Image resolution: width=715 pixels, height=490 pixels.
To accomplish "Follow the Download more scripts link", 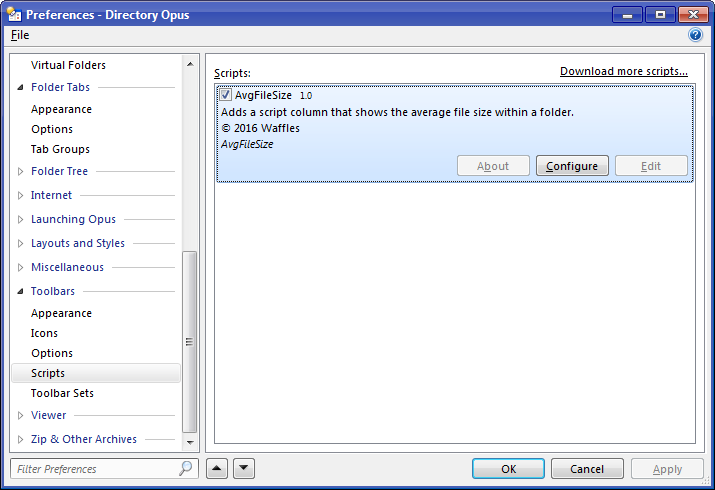I will click(x=623, y=71).
